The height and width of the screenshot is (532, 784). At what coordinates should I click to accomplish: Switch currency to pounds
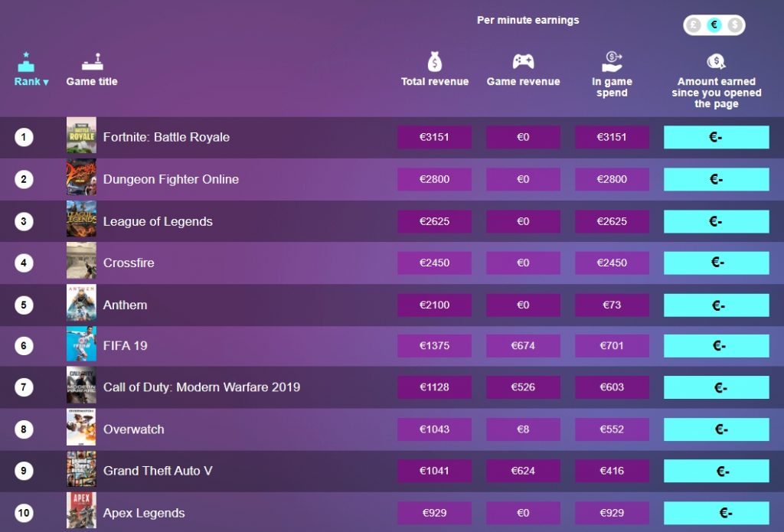pyautogui.click(x=694, y=24)
